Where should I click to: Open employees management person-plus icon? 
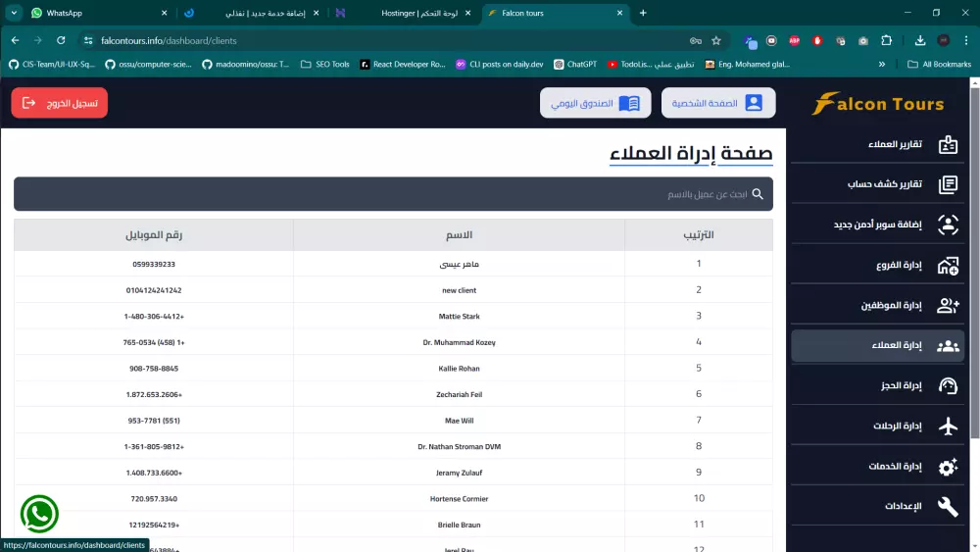tap(948, 305)
